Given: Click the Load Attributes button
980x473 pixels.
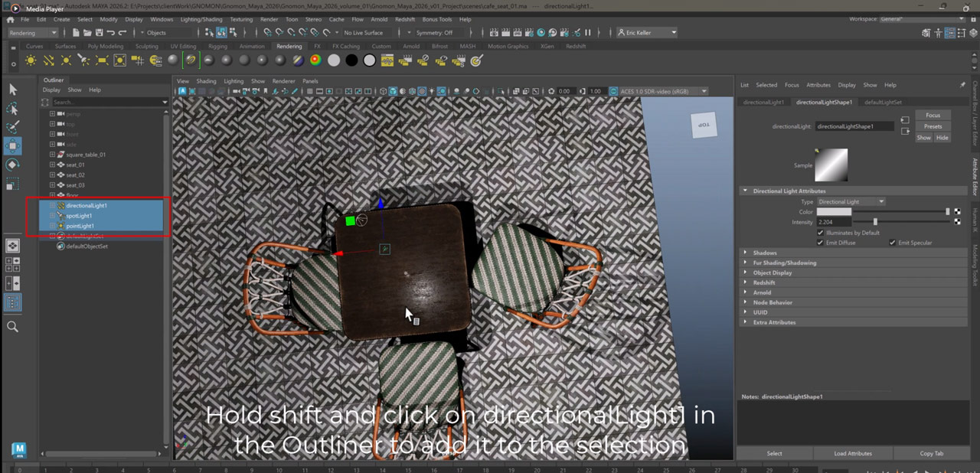Looking at the screenshot, I should (x=852, y=453).
